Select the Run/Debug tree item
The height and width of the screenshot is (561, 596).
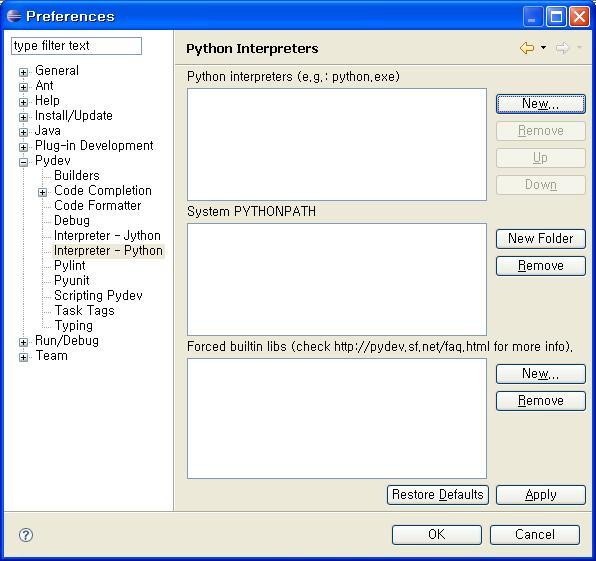pyautogui.click(x=67, y=341)
